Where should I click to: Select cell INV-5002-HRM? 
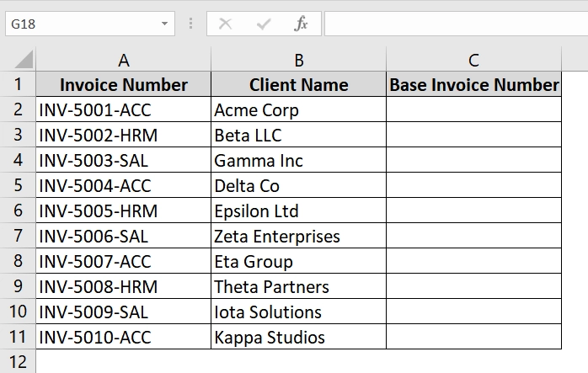123,135
